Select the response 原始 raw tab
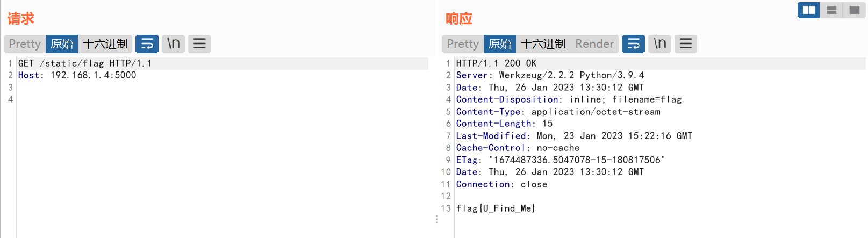Image resolution: width=868 pixels, height=238 pixels. point(500,44)
